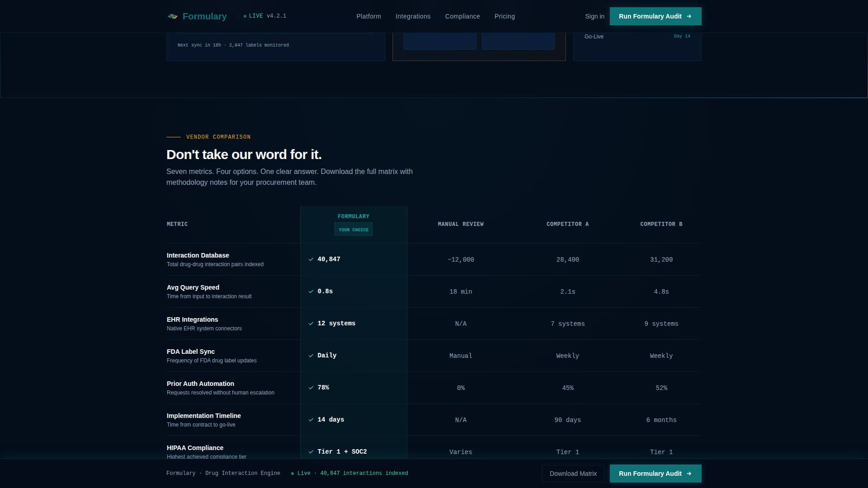Click the 6 months cell
This screenshot has width=868, height=488.
tap(661, 420)
